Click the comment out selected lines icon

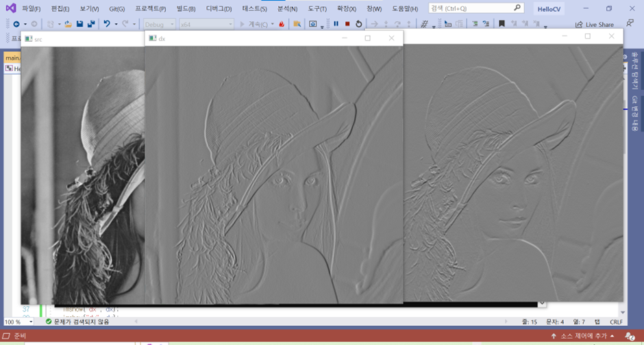pos(475,24)
